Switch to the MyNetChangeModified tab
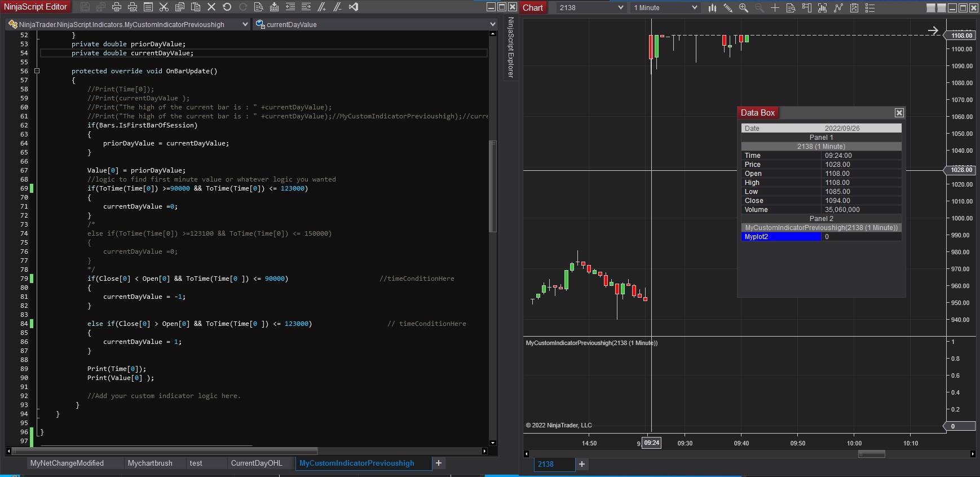 tap(67, 463)
